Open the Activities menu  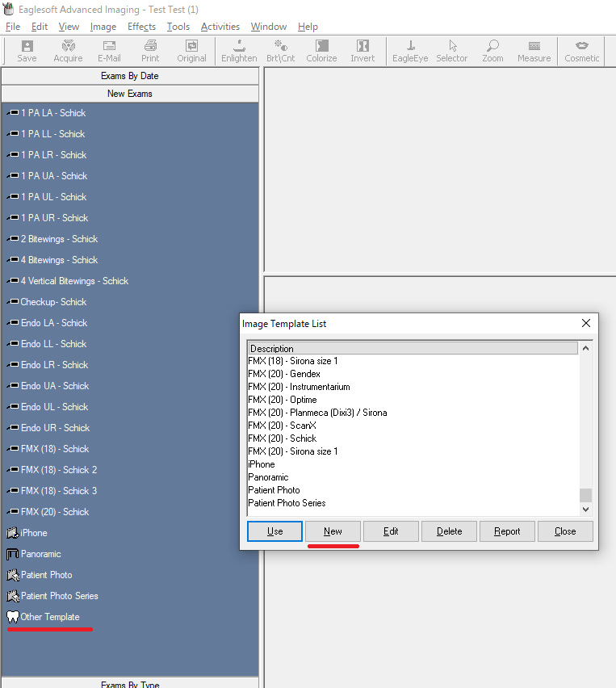[220, 27]
